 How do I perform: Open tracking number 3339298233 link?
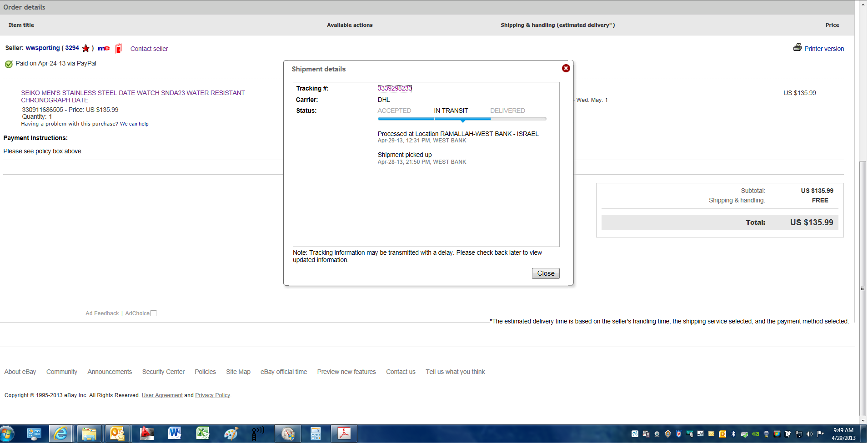(x=394, y=88)
